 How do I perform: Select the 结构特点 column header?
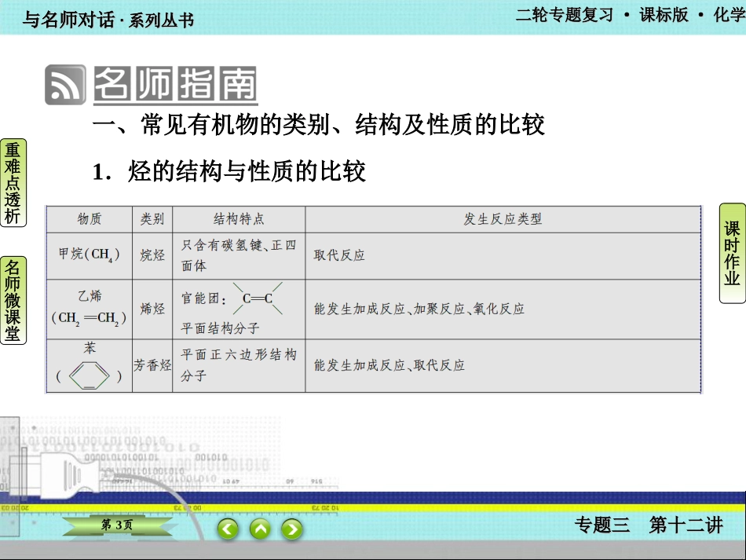[x=239, y=219]
